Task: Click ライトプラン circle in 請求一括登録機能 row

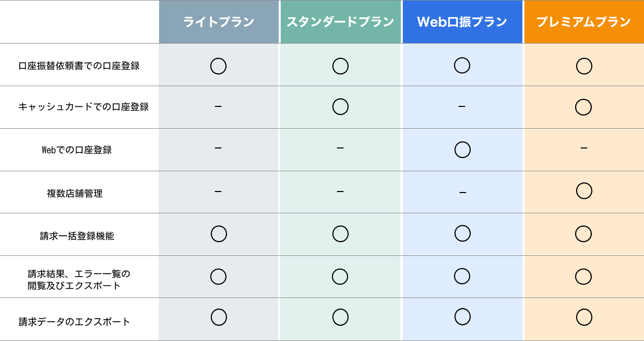Action: pos(218,234)
